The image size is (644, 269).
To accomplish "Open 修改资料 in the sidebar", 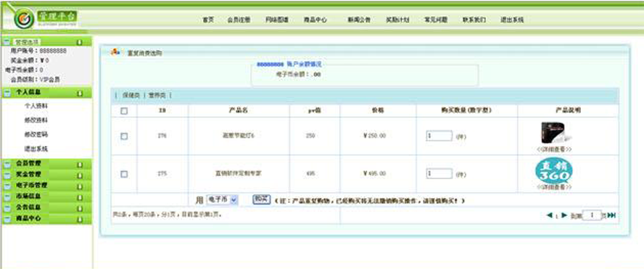I will pos(36,120).
